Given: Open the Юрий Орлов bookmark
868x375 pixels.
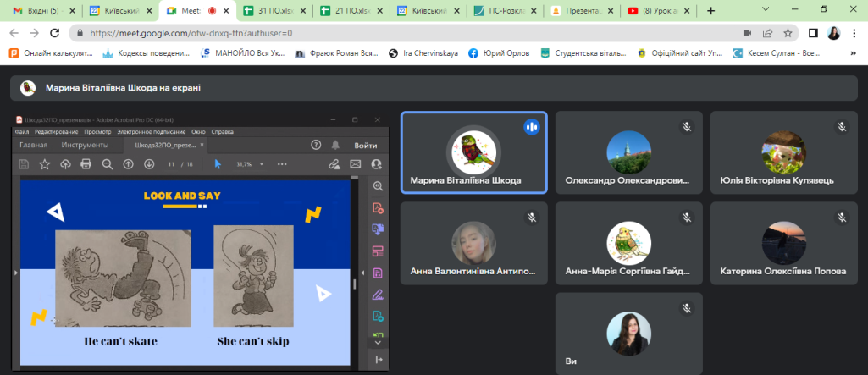Looking at the screenshot, I should click(499, 53).
